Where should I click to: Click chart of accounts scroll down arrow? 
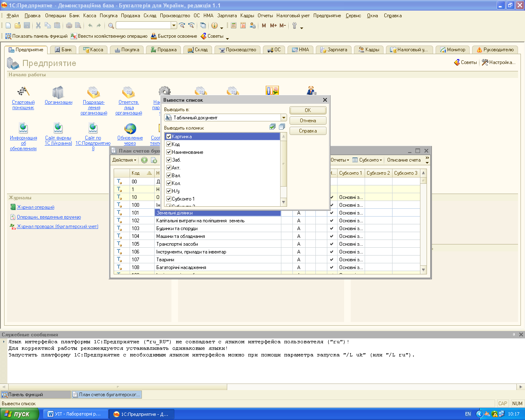pyautogui.click(x=424, y=269)
